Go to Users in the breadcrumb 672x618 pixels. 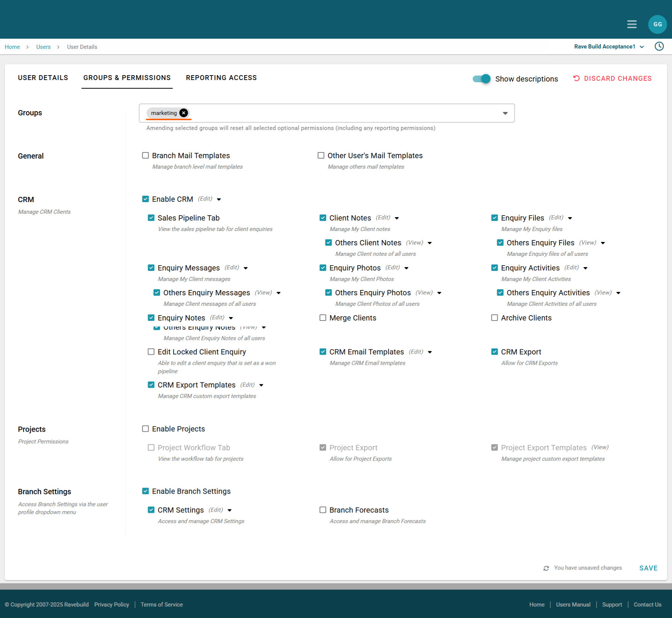tap(44, 47)
